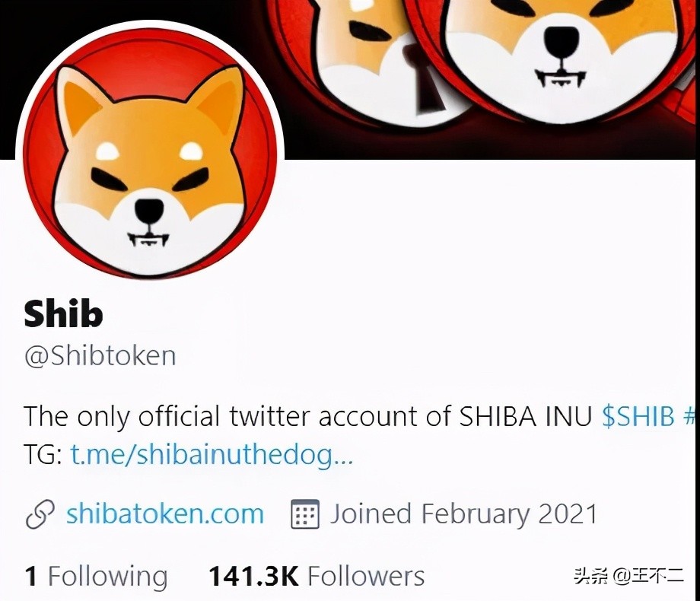700x601 pixels.
Task: Open the shibatoken.com website link
Action: pos(165,514)
